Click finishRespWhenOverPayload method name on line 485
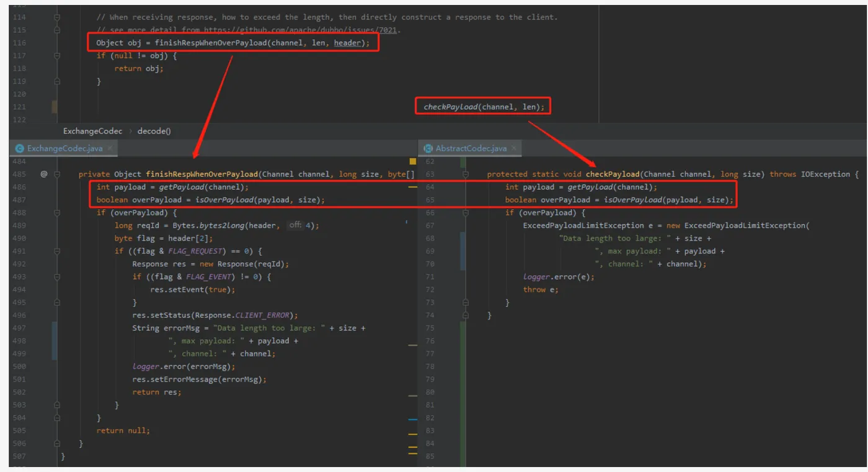 tap(200, 174)
